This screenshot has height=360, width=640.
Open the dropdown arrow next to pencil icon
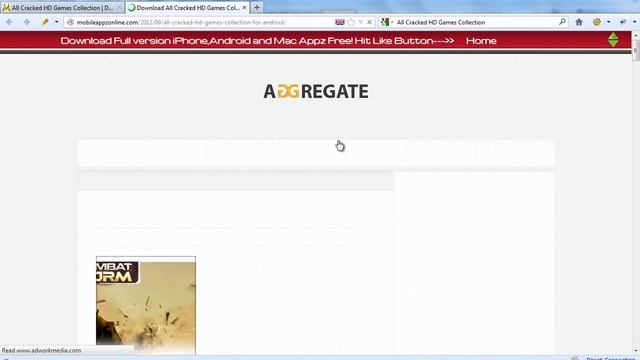coord(56,22)
